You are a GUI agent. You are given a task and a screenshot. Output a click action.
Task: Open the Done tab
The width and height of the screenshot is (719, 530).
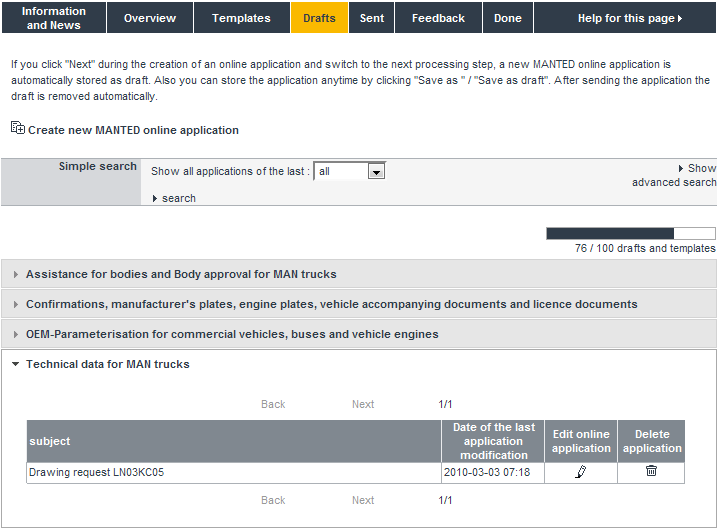508,18
